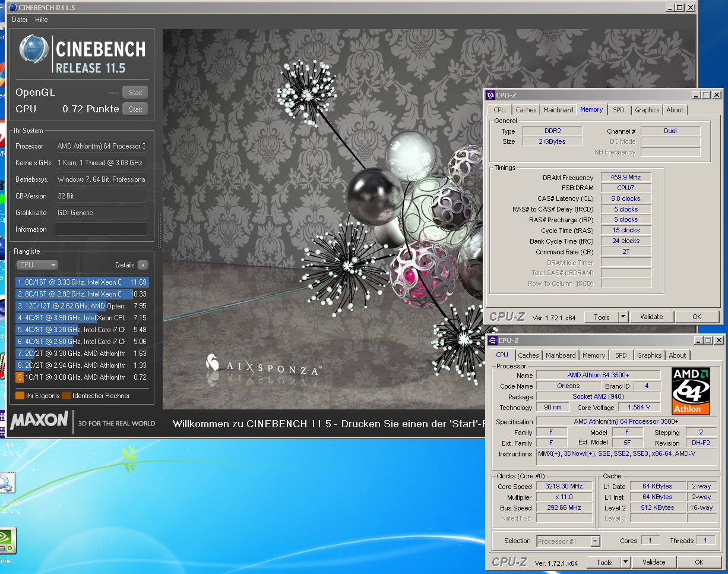Viewport: 728px width, 574px height.
Task: Open About tab in lower CPU-Z window
Action: 677,355
